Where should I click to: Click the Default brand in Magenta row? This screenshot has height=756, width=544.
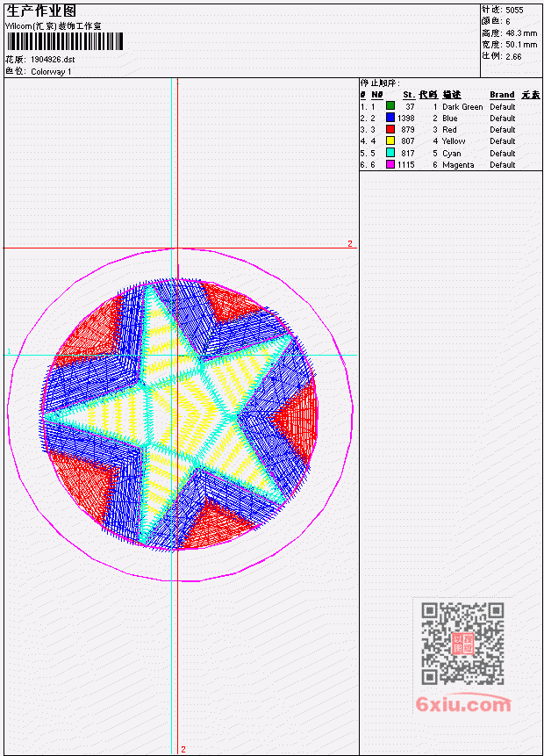point(502,165)
